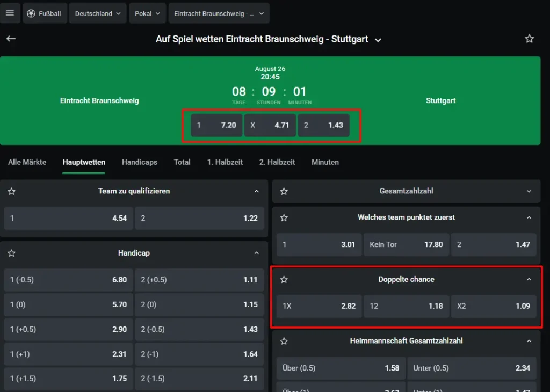Collapse the Doppelte chance section
Screen dimensions: 550x392
tap(529, 279)
